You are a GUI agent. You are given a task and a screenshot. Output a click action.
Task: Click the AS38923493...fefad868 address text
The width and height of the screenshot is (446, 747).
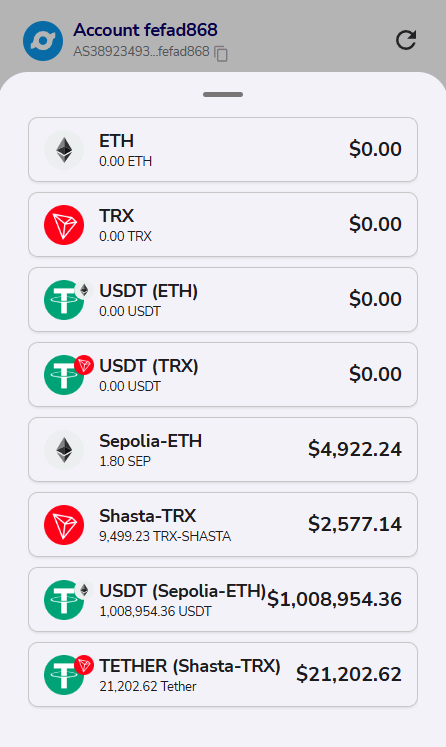tap(141, 51)
